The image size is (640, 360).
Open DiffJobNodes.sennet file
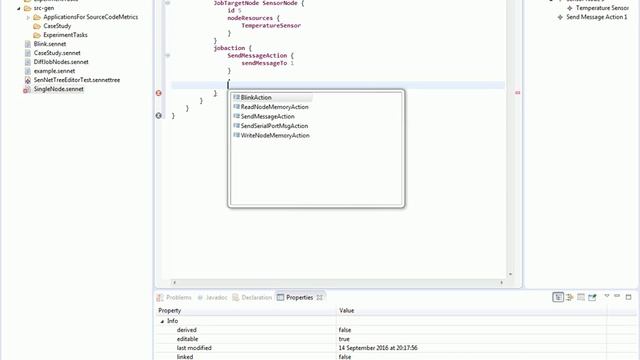pyautogui.click(x=61, y=62)
